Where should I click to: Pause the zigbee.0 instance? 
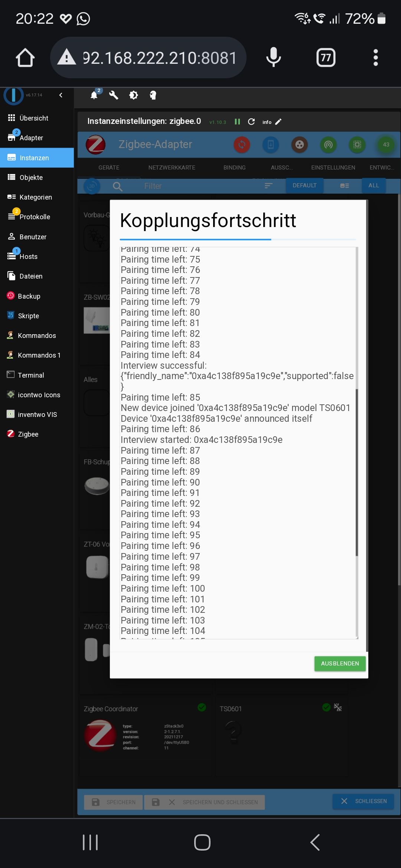coord(237,122)
